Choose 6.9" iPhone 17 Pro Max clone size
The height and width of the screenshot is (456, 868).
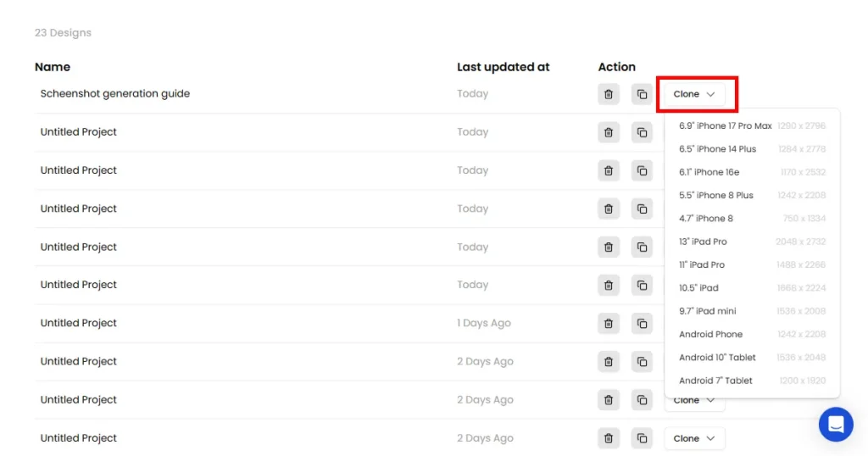pos(752,125)
